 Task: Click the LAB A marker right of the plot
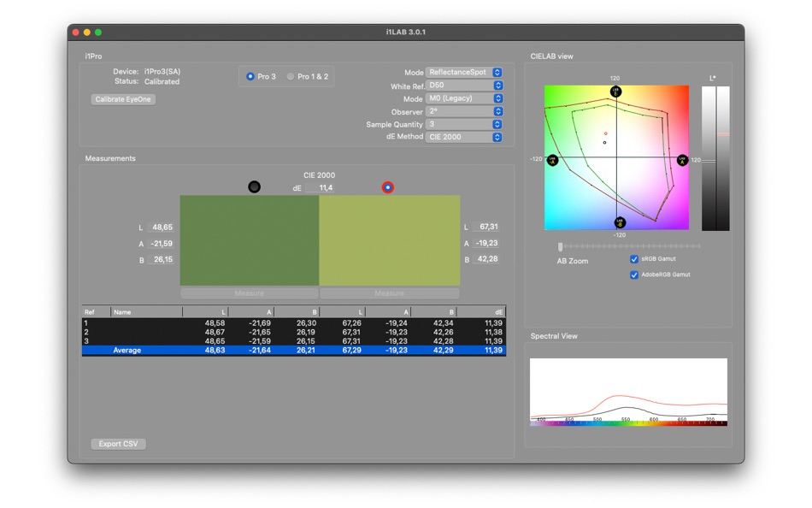[683, 160]
